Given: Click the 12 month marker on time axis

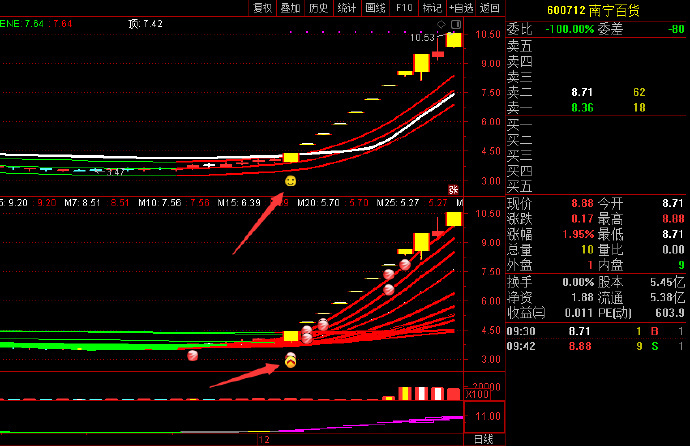Looking at the screenshot, I should 264,439.
